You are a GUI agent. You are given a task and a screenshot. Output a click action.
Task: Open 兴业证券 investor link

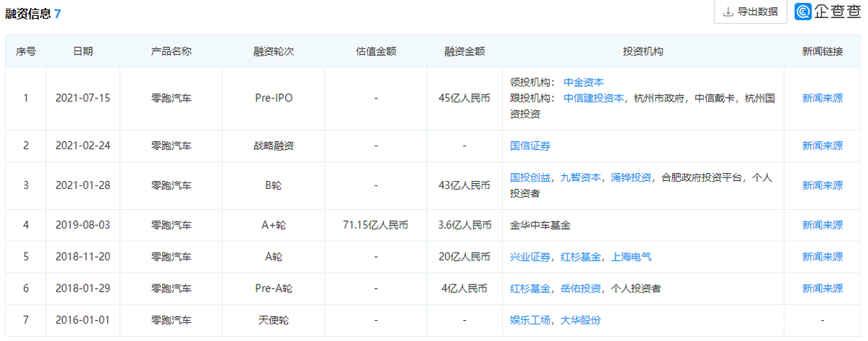[x=530, y=257]
